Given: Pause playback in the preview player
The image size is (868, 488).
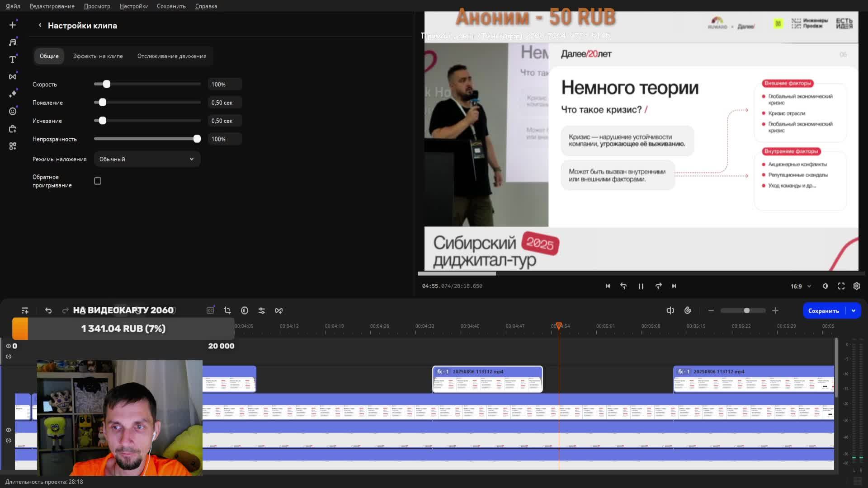Looking at the screenshot, I should (641, 286).
